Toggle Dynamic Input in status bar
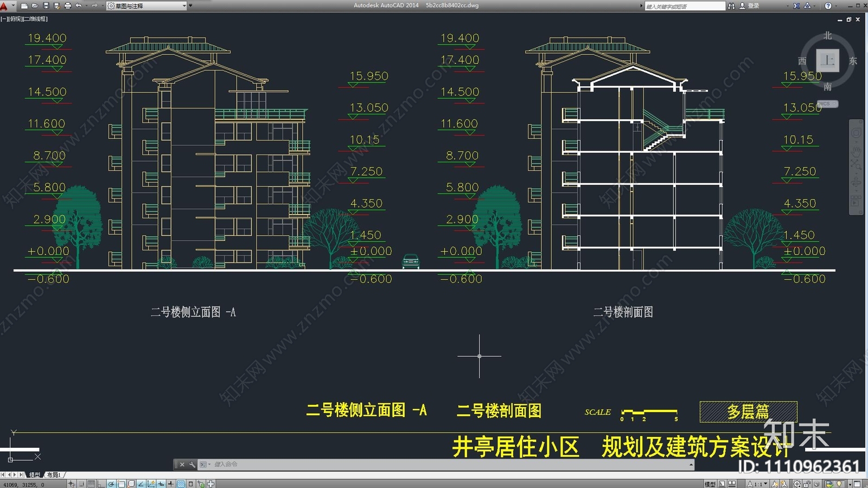 (x=161, y=484)
